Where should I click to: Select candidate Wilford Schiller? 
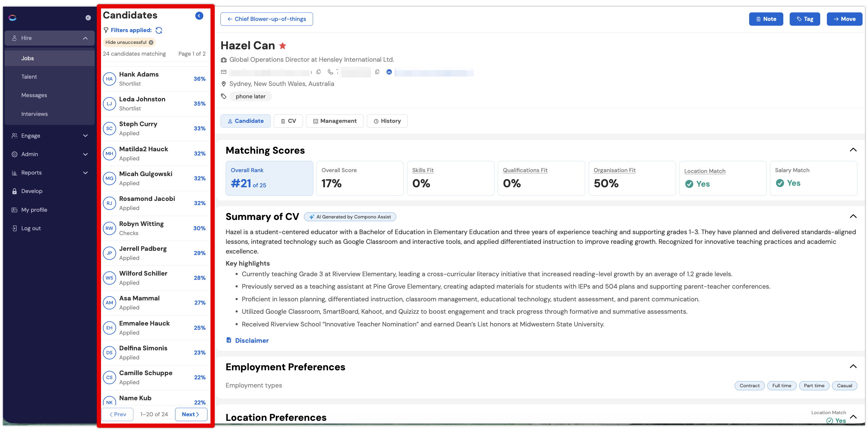[x=156, y=278]
